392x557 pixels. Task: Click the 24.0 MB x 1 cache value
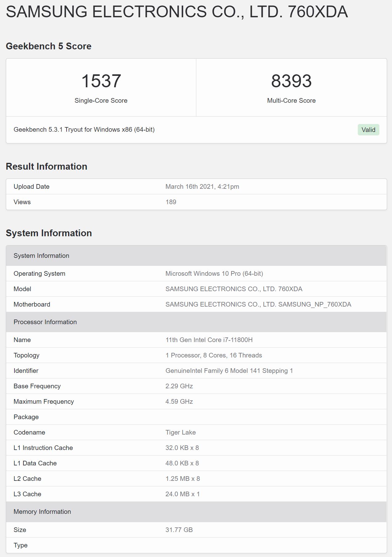click(x=182, y=494)
